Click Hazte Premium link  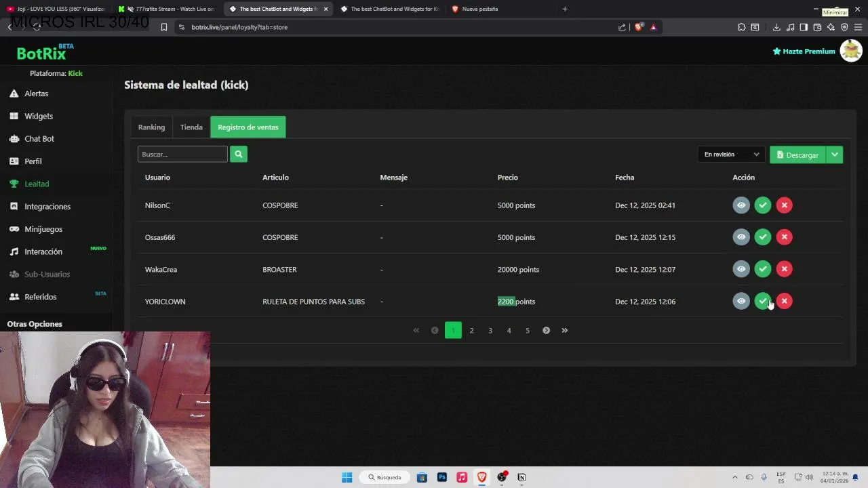tap(804, 52)
